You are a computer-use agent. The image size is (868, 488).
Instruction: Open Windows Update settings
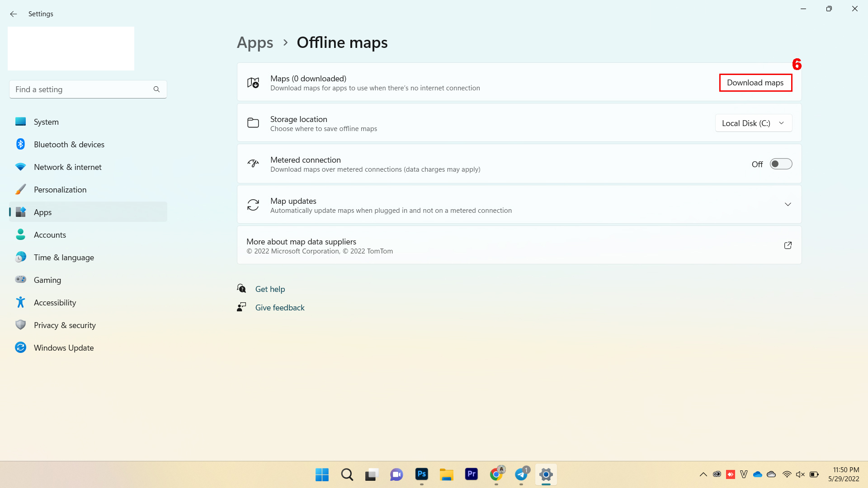[63, 347]
